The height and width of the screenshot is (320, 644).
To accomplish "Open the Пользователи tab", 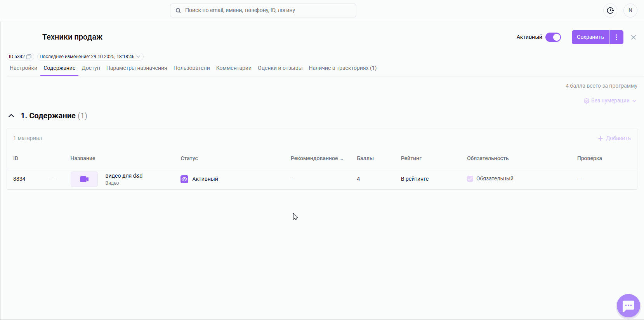I will (x=191, y=68).
